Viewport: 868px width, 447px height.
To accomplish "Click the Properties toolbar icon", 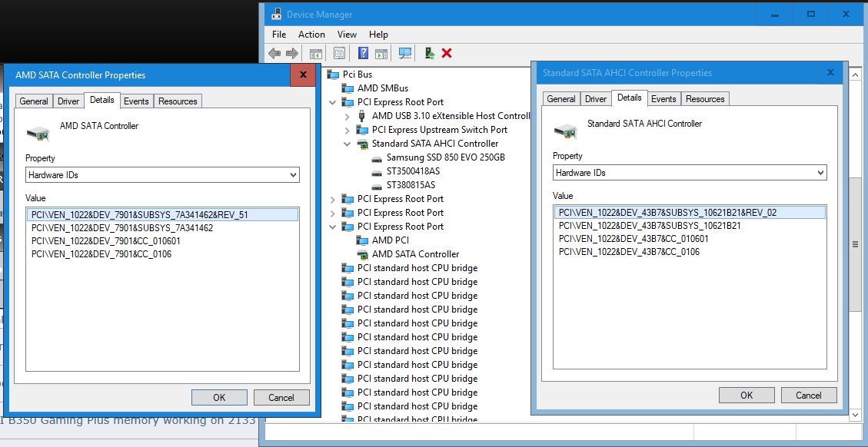I will [x=339, y=53].
